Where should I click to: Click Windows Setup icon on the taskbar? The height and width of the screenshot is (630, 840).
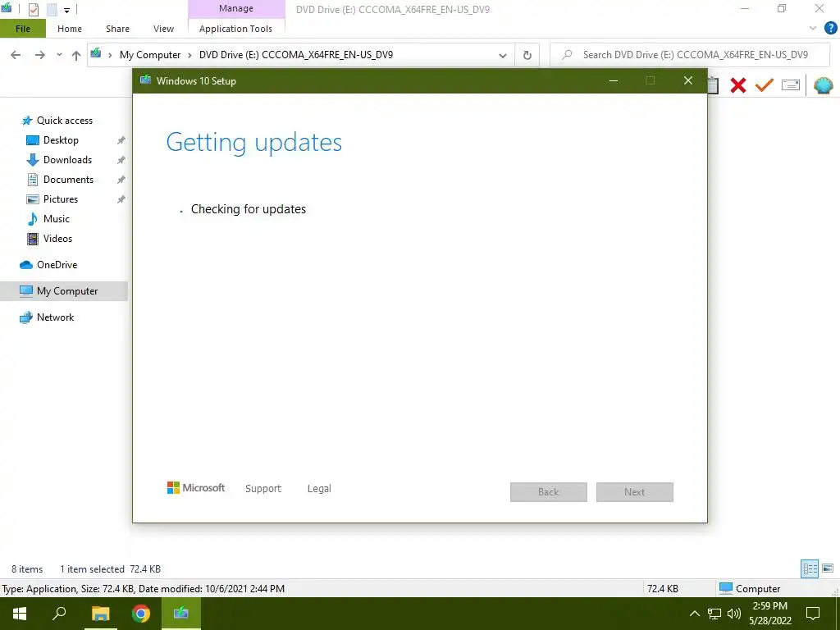(181, 614)
